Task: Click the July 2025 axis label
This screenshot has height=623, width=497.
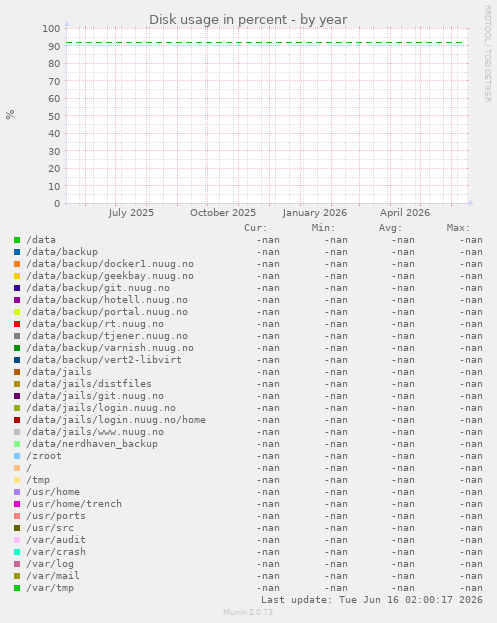Action: click(131, 213)
